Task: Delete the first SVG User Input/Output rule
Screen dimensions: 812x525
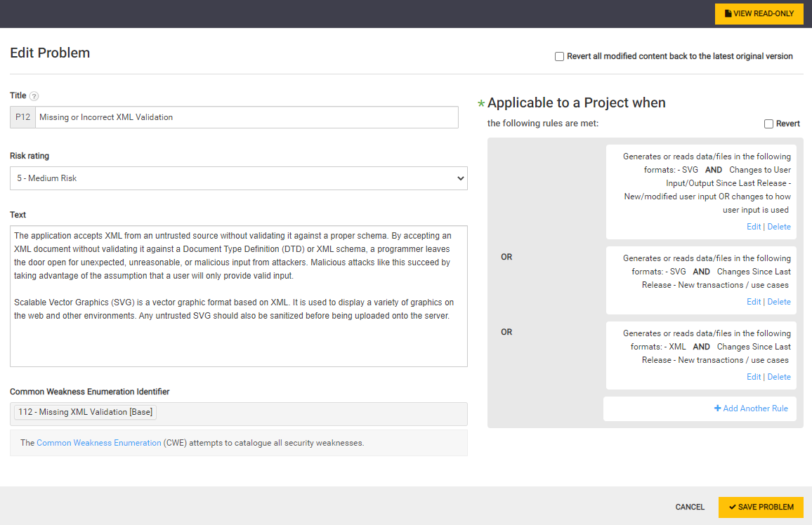Action: pos(779,227)
